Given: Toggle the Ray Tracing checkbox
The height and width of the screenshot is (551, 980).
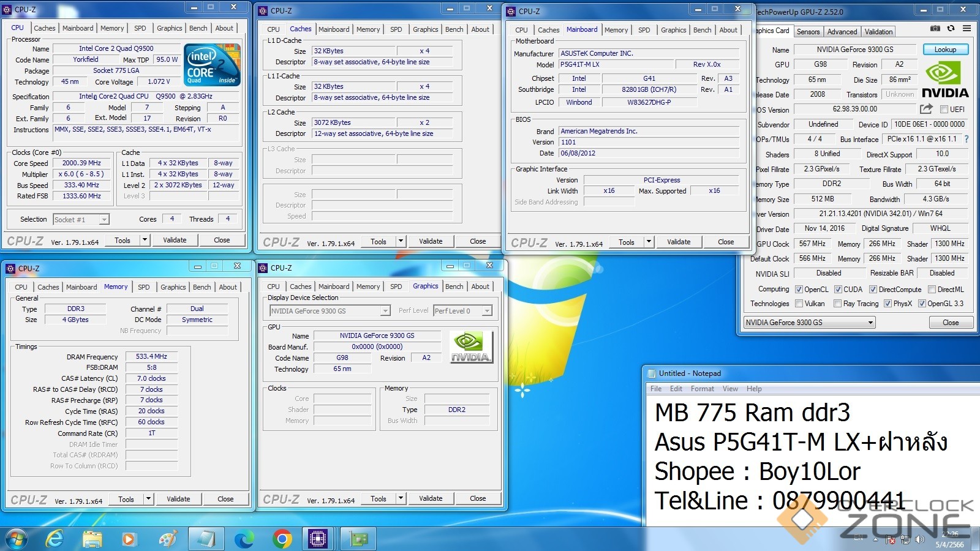Looking at the screenshot, I should 837,304.
